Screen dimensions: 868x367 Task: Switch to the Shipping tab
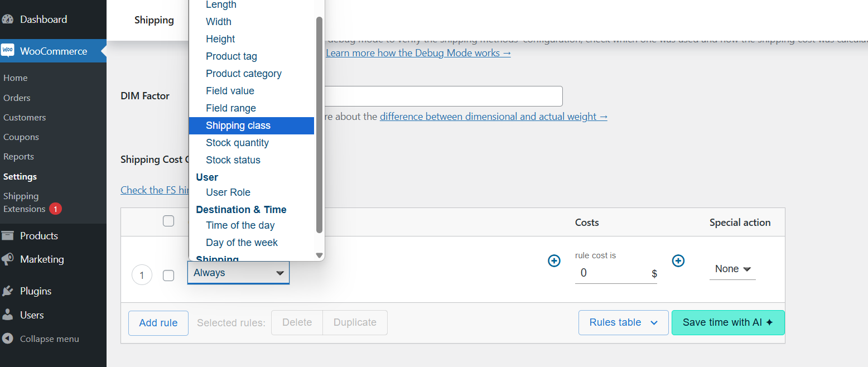154,20
